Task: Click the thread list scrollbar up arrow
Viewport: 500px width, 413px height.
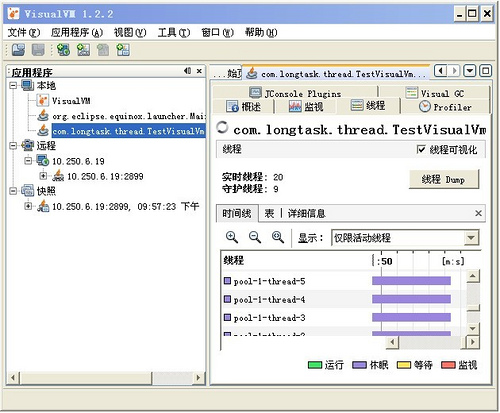Action: point(473,276)
